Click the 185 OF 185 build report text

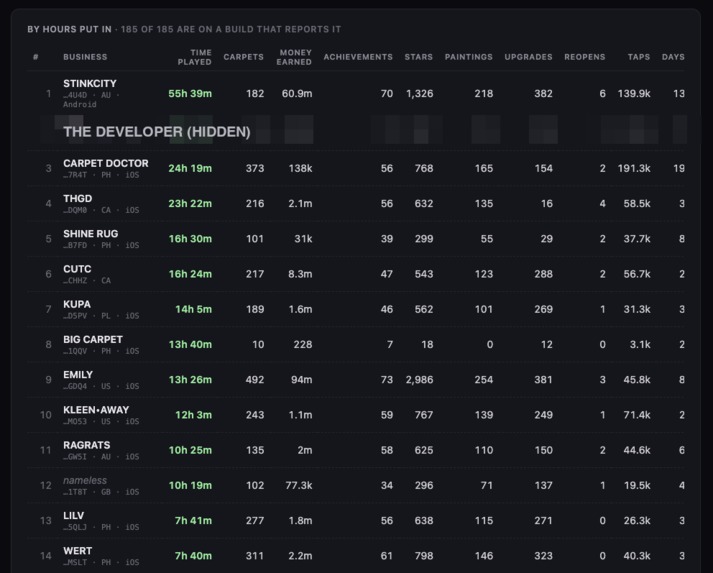(231, 30)
